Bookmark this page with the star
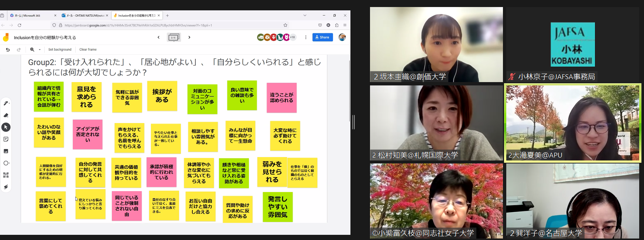This screenshot has width=644, height=240. 285,25
